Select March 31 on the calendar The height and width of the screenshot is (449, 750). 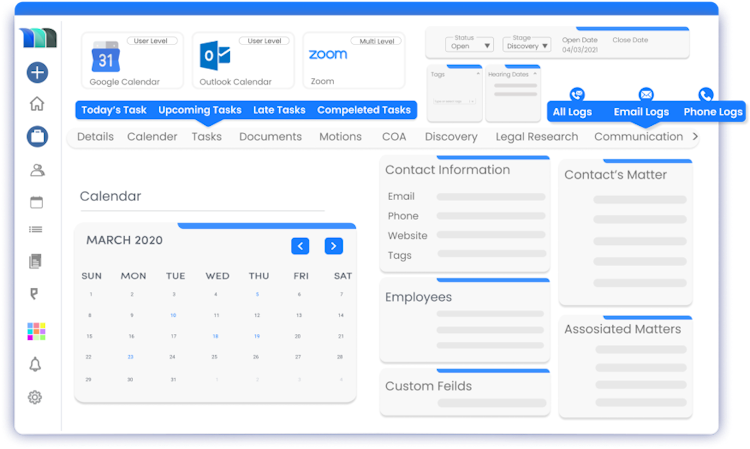click(173, 380)
